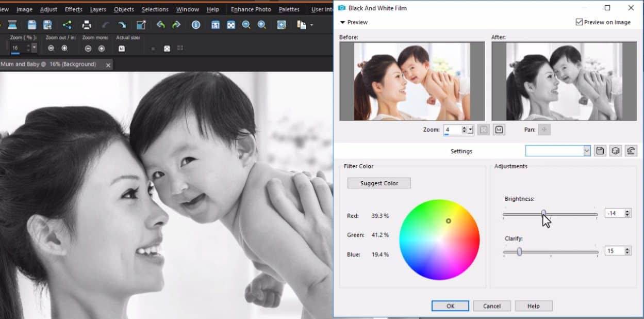The image size is (644, 319).
Task: Close the Mum and Baby image tab
Action: click(x=107, y=65)
